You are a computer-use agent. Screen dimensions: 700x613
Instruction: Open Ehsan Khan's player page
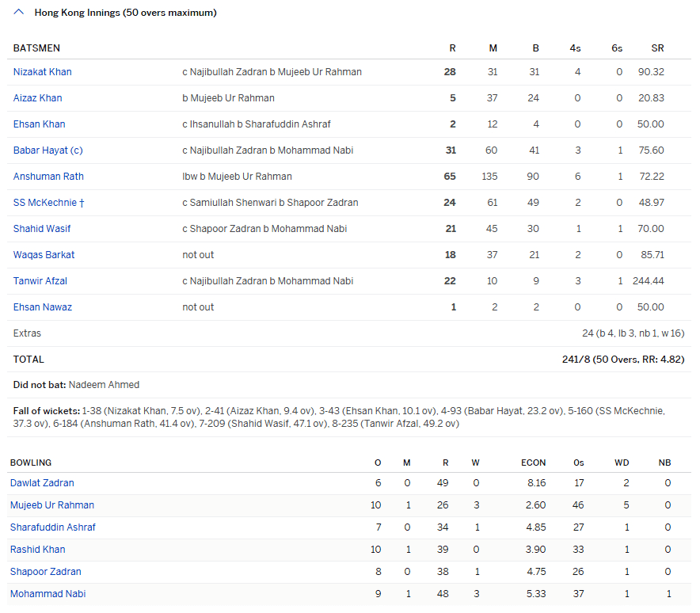tap(39, 124)
